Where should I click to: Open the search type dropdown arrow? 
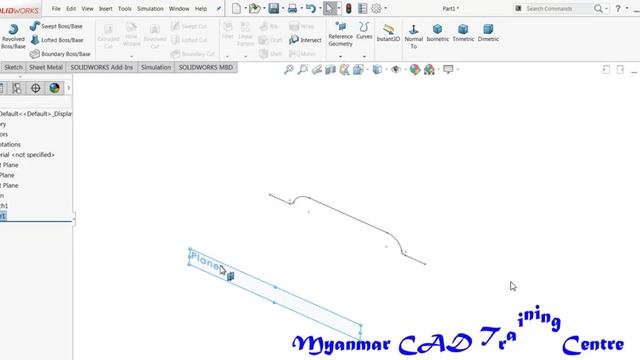click(607, 9)
